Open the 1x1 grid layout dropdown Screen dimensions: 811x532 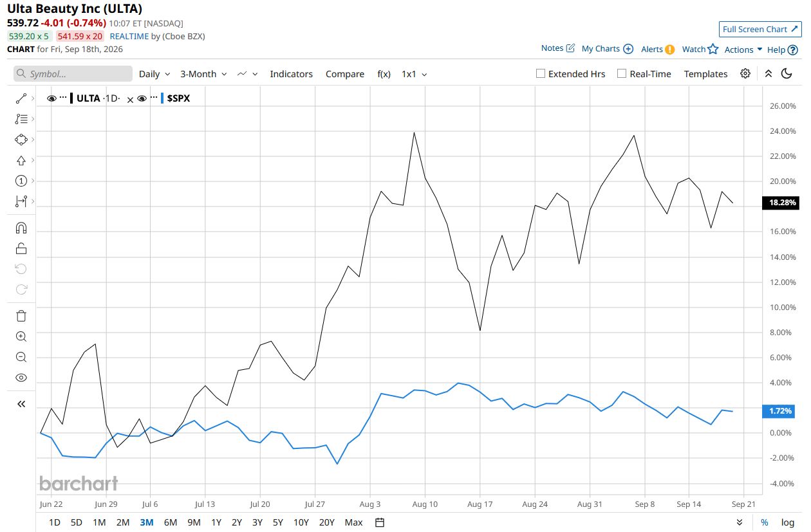pos(415,74)
